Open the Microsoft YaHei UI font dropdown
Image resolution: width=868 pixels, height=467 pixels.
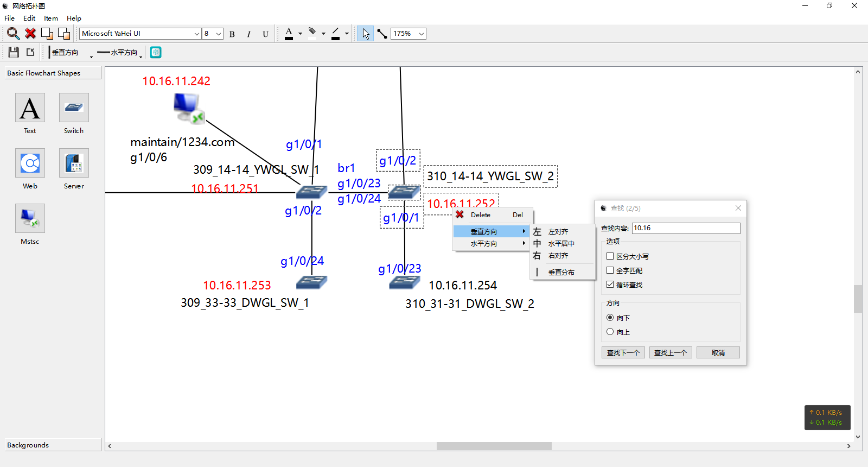pyautogui.click(x=196, y=34)
